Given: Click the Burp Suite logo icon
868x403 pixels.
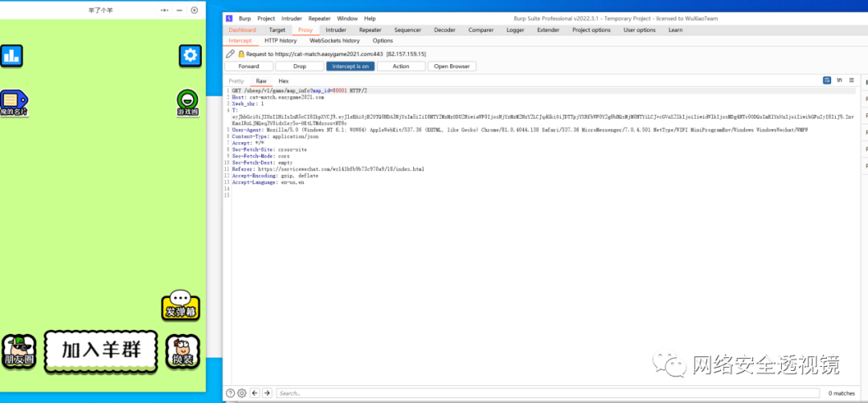Looking at the screenshot, I should [229, 18].
